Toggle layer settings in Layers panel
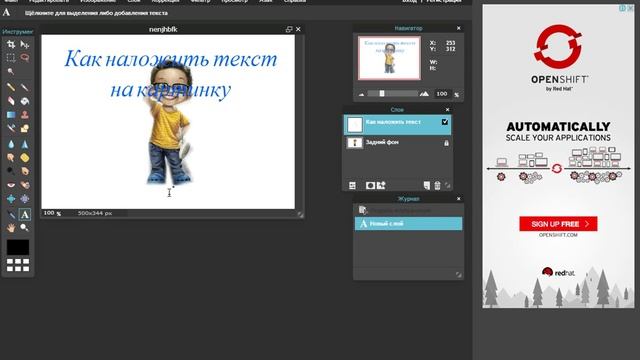The height and width of the screenshot is (360, 640). (352, 186)
